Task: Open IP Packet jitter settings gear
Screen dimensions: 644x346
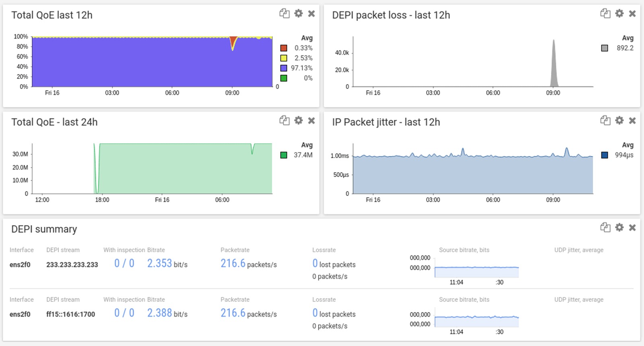Action: pos(619,120)
